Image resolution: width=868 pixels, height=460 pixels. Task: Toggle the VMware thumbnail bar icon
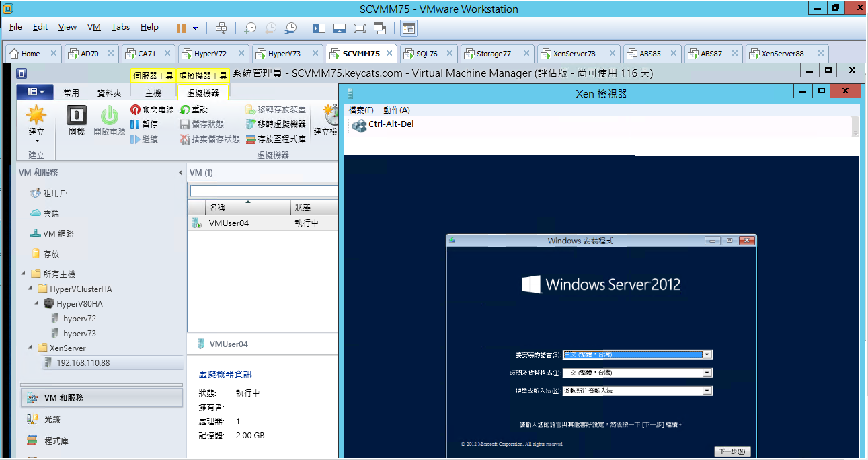tap(340, 28)
